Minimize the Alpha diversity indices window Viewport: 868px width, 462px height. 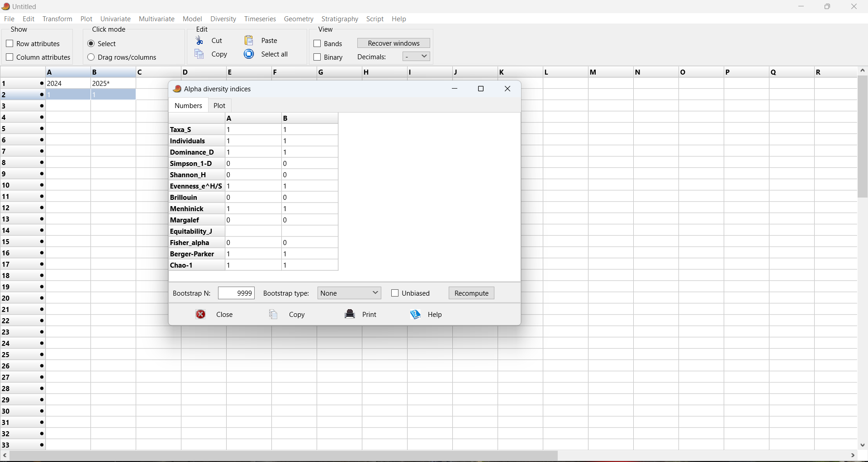(455, 89)
